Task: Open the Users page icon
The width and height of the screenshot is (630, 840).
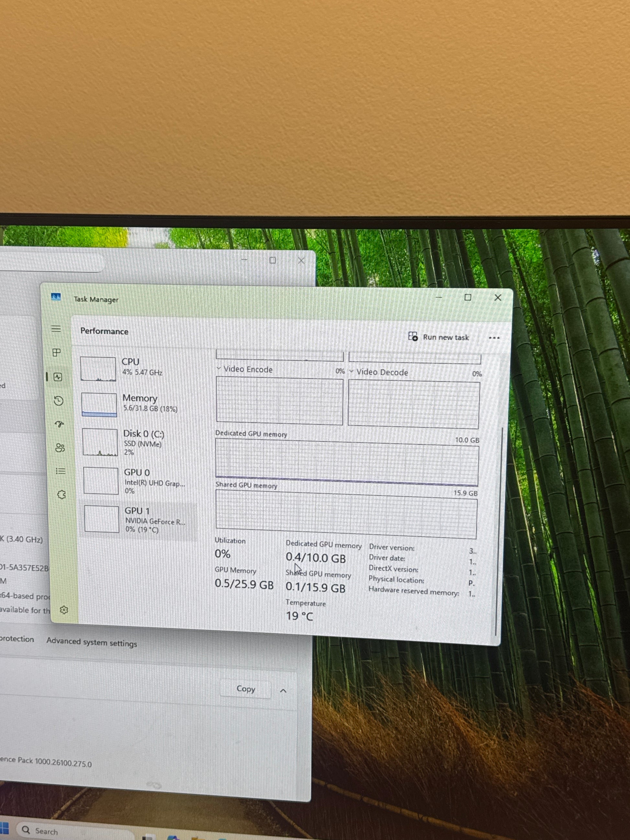Action: coord(60,448)
